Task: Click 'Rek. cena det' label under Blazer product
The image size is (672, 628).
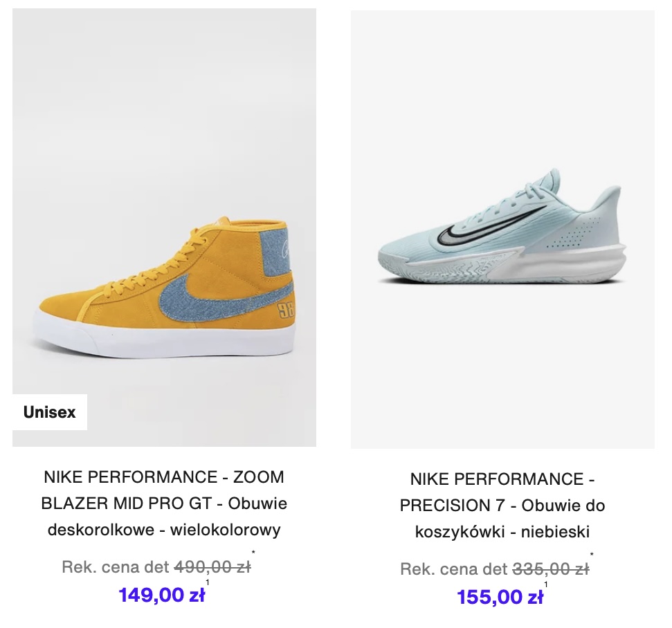Action: [116, 567]
